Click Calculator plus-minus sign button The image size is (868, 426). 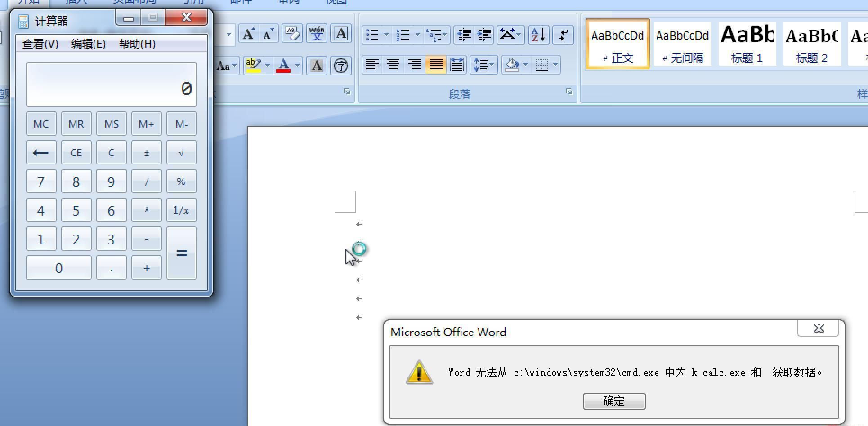146,153
